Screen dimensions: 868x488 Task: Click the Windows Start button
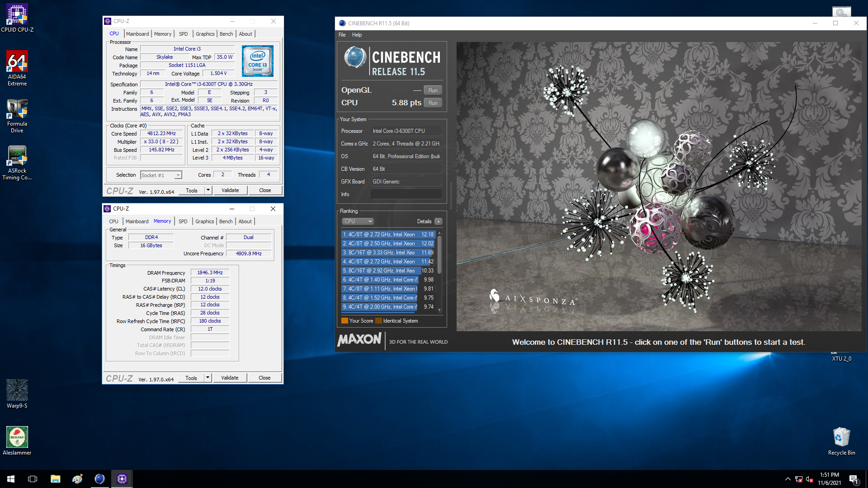[11, 479]
